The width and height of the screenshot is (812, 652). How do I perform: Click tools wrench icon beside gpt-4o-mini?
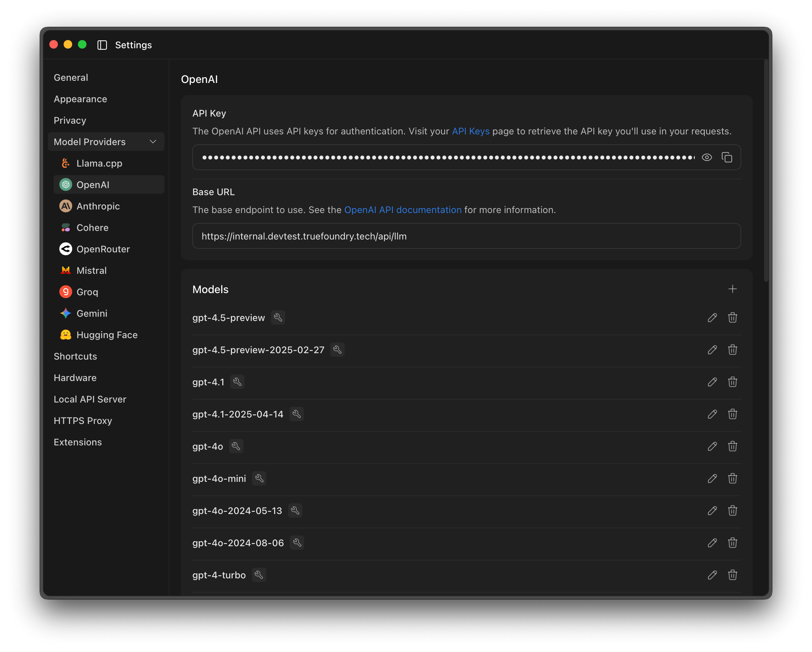(259, 478)
